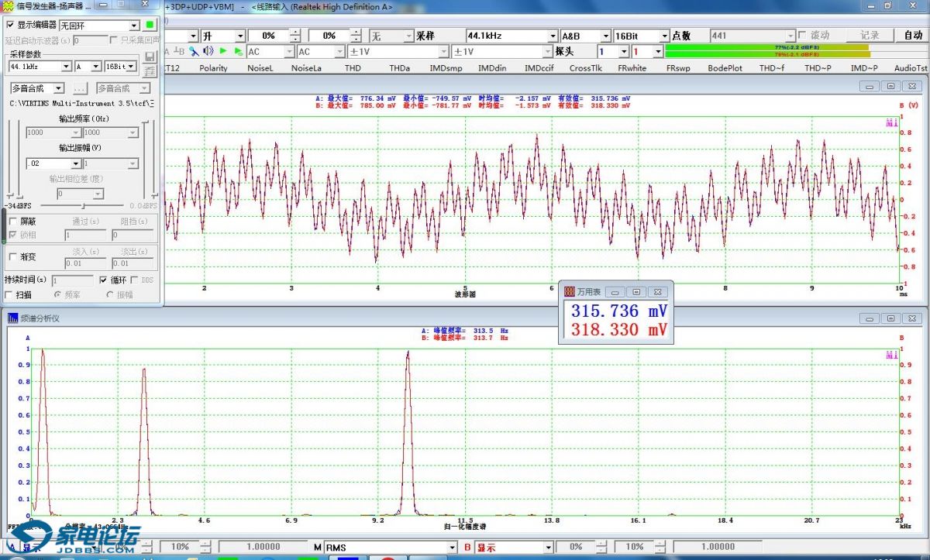Open the generator 16Bit depth dropdown
Image resolution: width=930 pixels, height=560 pixels.
click(x=132, y=67)
